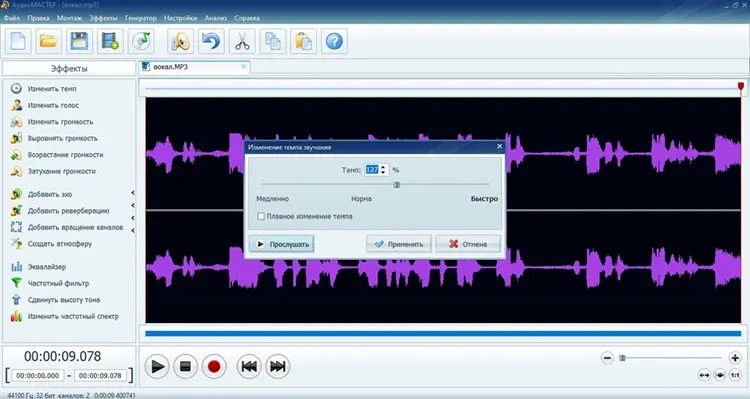Zoom in waveform with plus button
The width and height of the screenshot is (750, 399).
coord(735,358)
